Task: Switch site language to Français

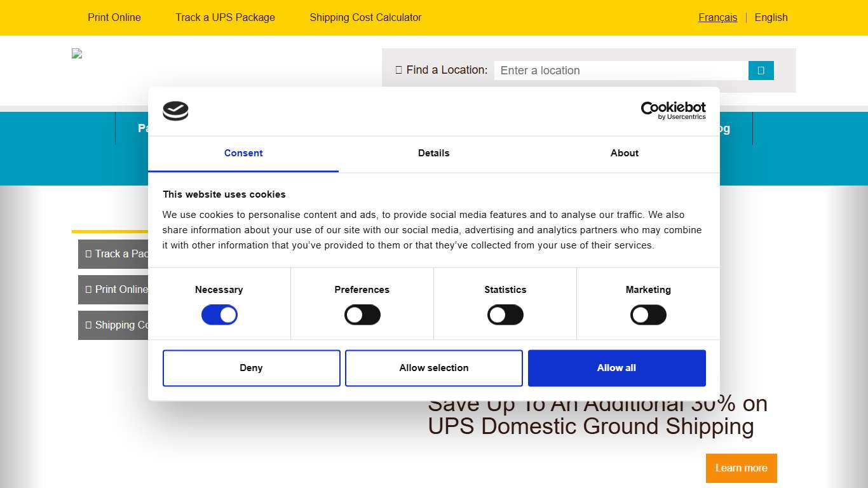Action: pyautogui.click(x=717, y=17)
